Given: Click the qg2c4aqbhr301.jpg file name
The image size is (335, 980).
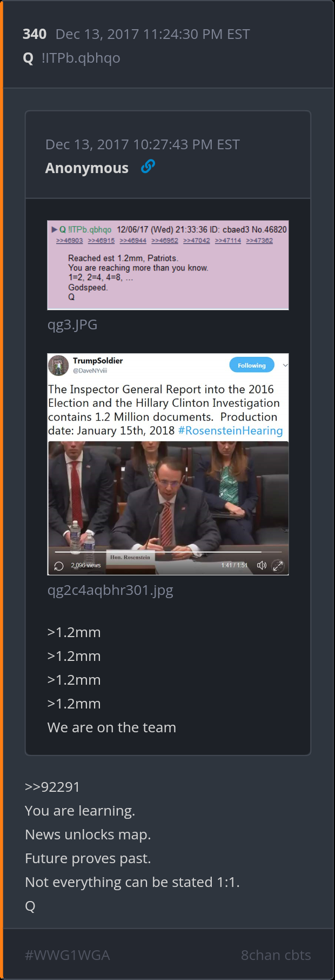Looking at the screenshot, I should click(110, 590).
